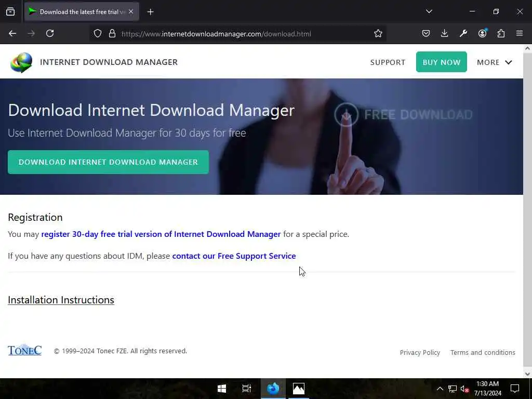Open the list all tabs chevron
Screen dimensions: 532x399
click(x=429, y=11)
